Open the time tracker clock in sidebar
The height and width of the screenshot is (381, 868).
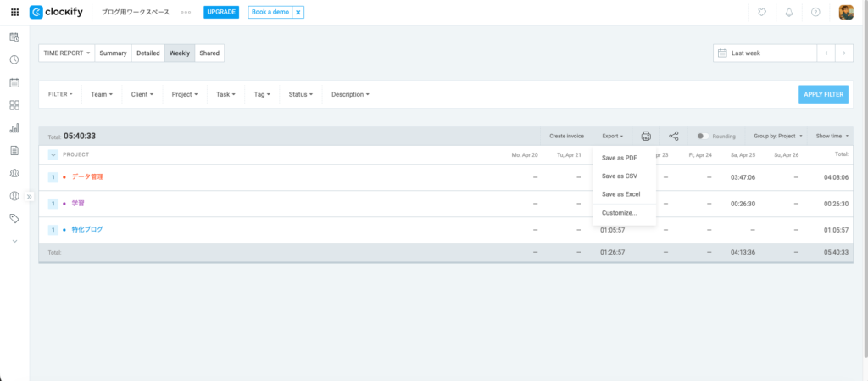pos(14,59)
